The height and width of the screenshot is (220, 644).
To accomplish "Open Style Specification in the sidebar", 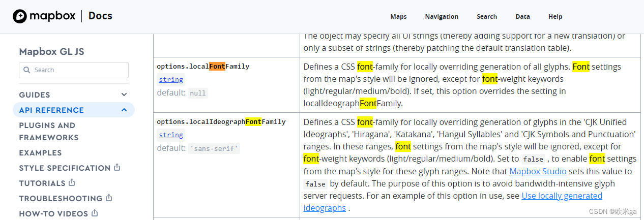I will (x=65, y=168).
